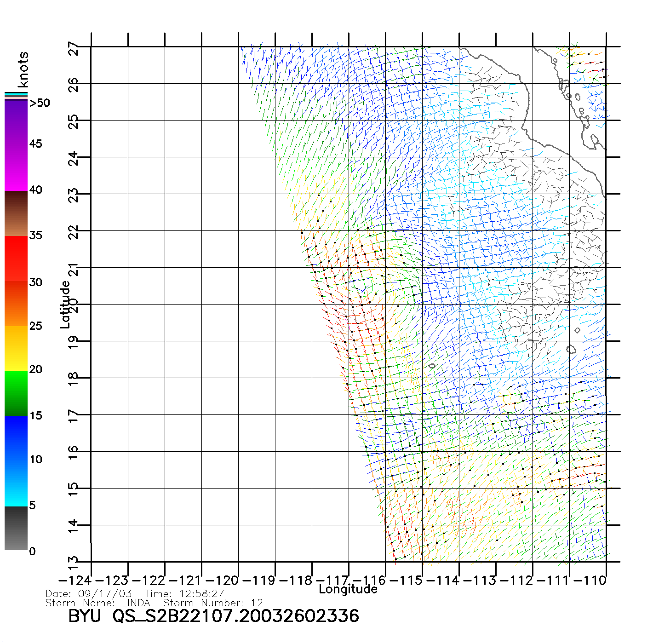Select the "Latitude" axis title
Viewport: 653px width, 644px height.
pyautogui.click(x=65, y=304)
